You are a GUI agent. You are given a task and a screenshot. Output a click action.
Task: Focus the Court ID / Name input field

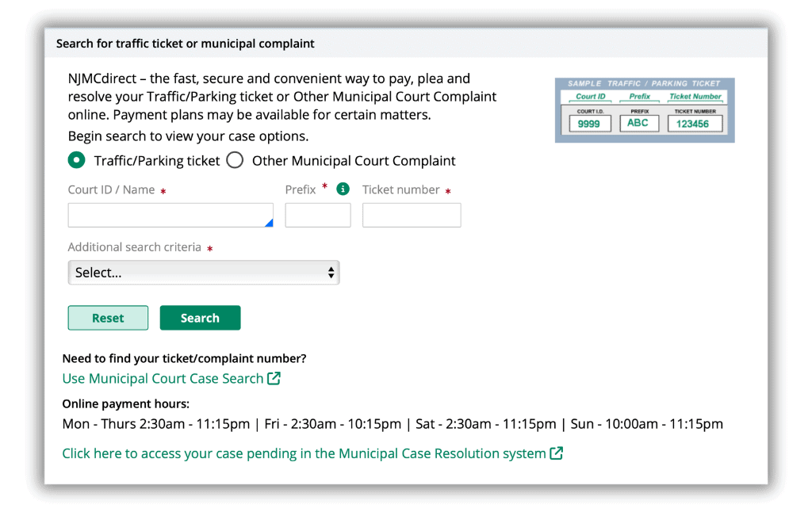(170, 215)
